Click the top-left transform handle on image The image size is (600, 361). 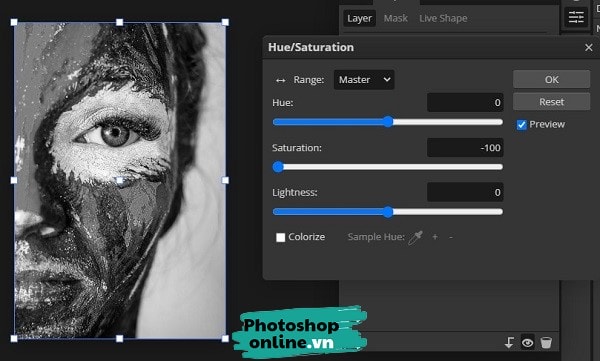point(14,22)
